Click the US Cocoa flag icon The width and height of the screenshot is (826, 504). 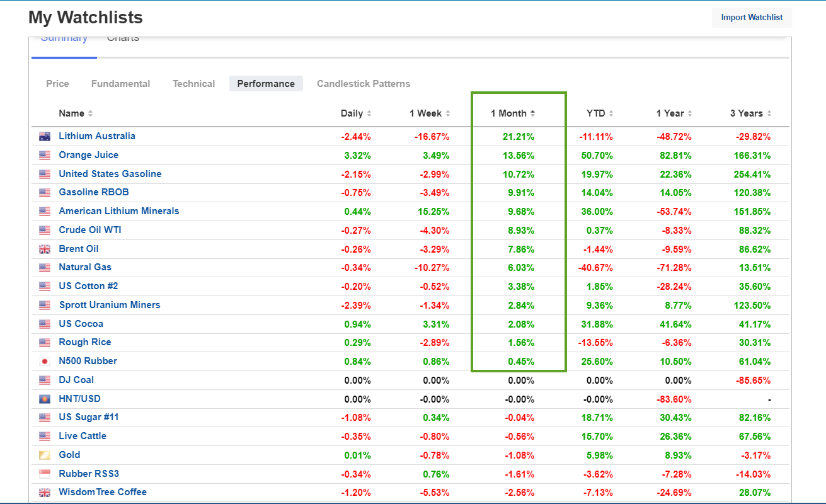tap(45, 324)
